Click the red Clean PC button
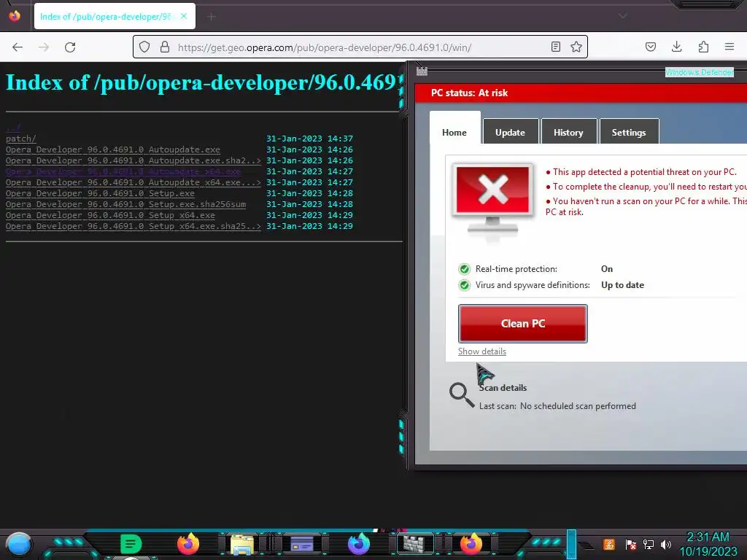 [x=522, y=324]
